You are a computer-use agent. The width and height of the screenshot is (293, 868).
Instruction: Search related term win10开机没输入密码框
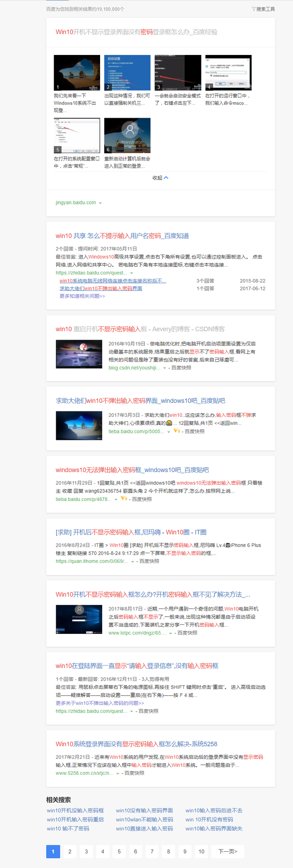[x=75, y=811]
